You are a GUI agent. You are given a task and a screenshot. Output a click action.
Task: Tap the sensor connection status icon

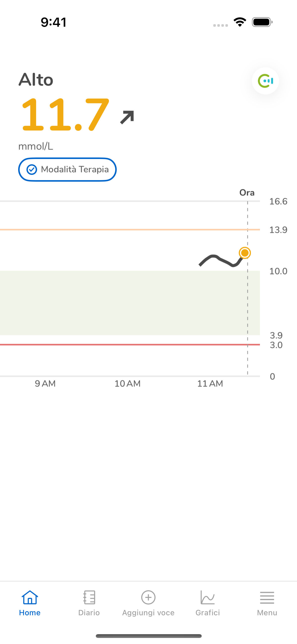click(x=265, y=81)
